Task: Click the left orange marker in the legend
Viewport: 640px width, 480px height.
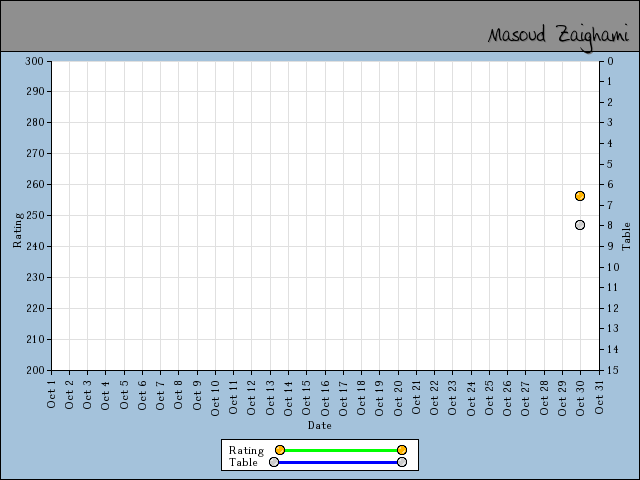Action: point(280,450)
